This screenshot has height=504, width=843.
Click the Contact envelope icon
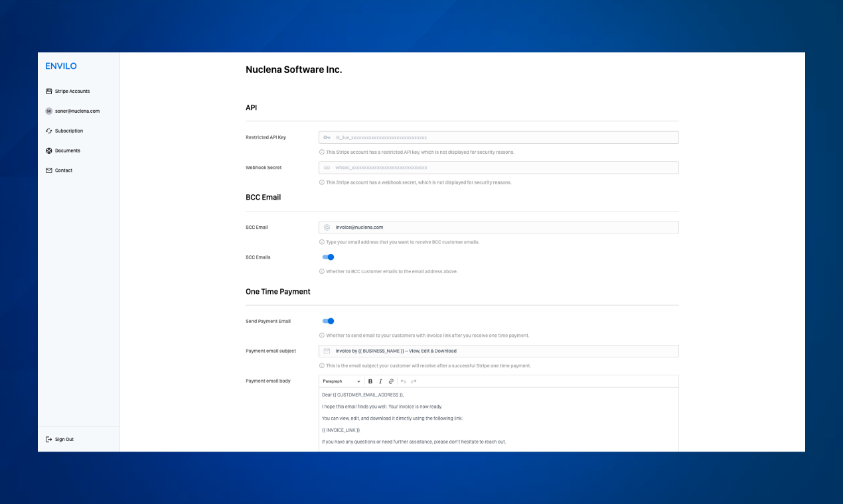pyautogui.click(x=48, y=170)
